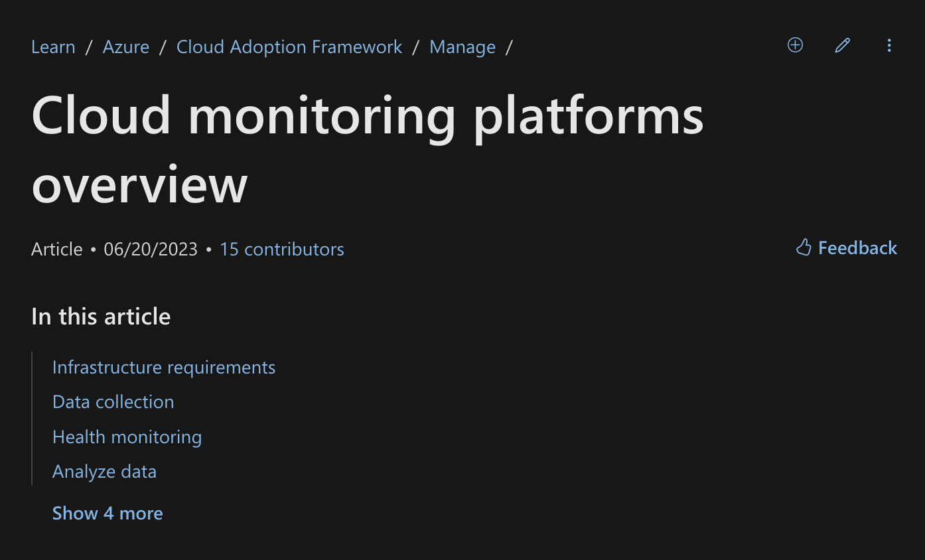This screenshot has height=560, width=925.
Task: Give feedback on this article
Action: pos(846,247)
